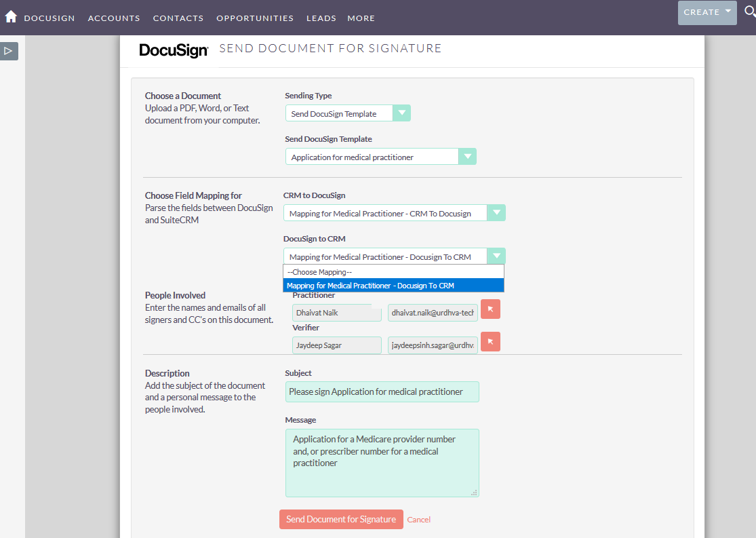Select Practitioner contact picker arrow button
This screenshot has height=538, width=756.
pyautogui.click(x=490, y=309)
